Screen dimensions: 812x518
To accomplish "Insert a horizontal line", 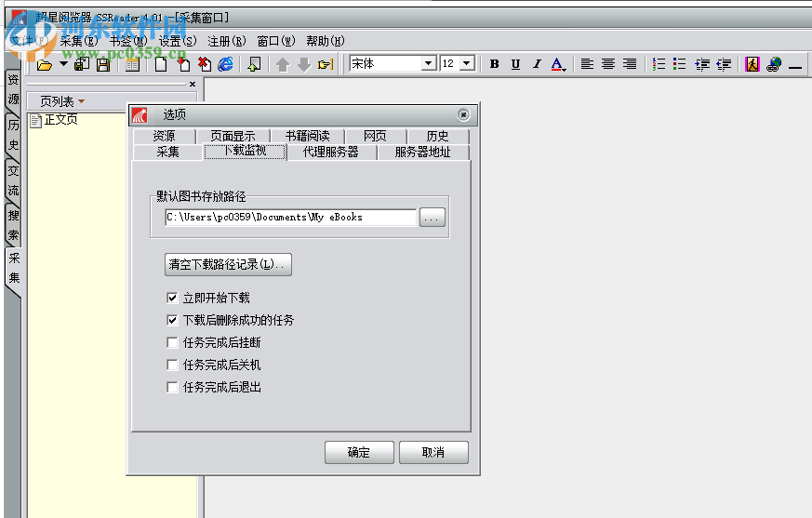I will [795, 67].
